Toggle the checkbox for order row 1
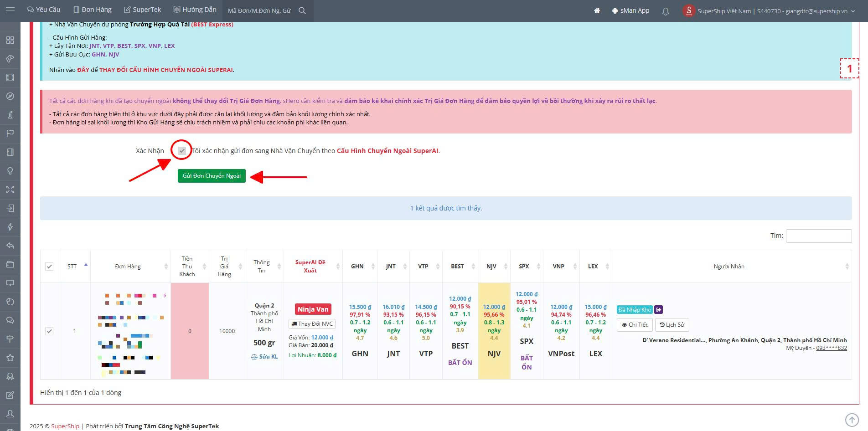 pos(49,331)
